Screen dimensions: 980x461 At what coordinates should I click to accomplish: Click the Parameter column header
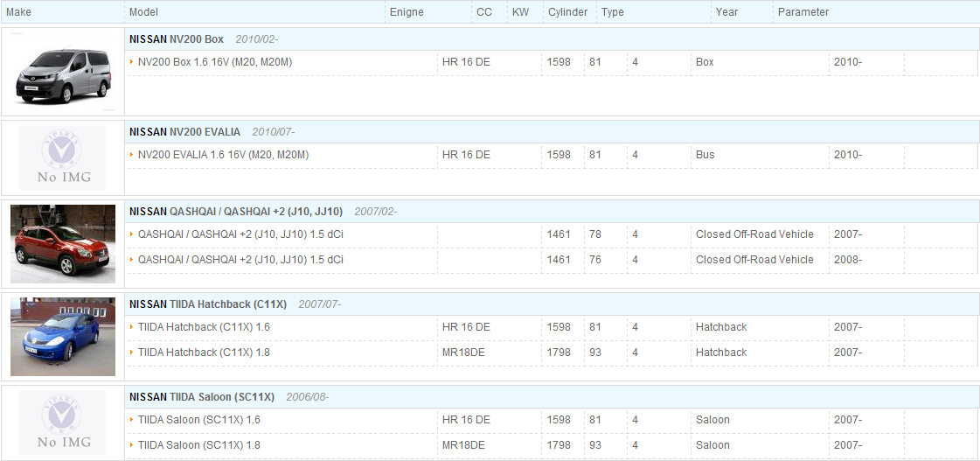[x=803, y=12]
